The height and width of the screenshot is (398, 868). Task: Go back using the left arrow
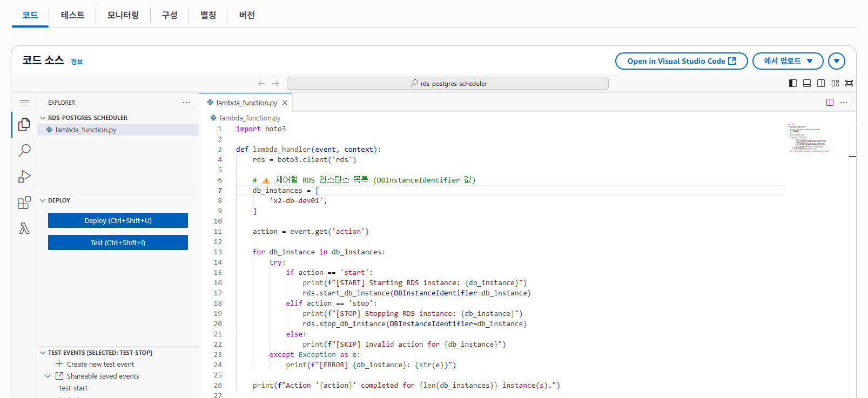coord(261,83)
